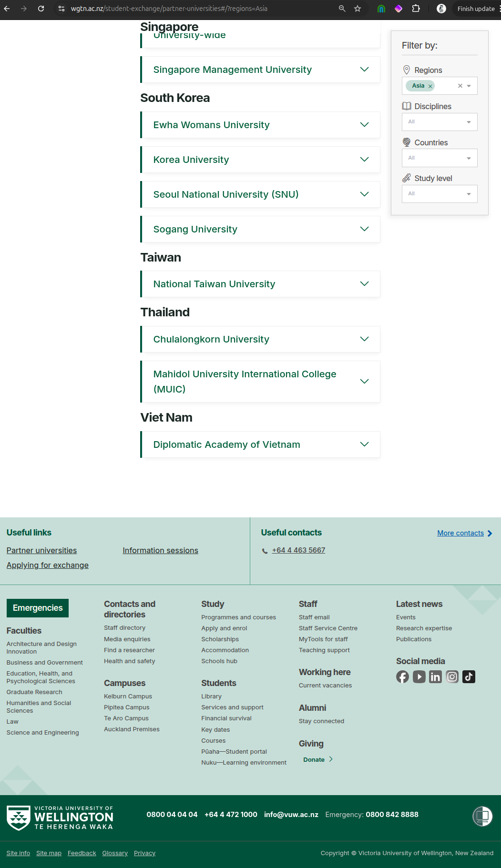Reload the current page
Image resolution: width=501 pixels, height=868 pixels.
41,9
